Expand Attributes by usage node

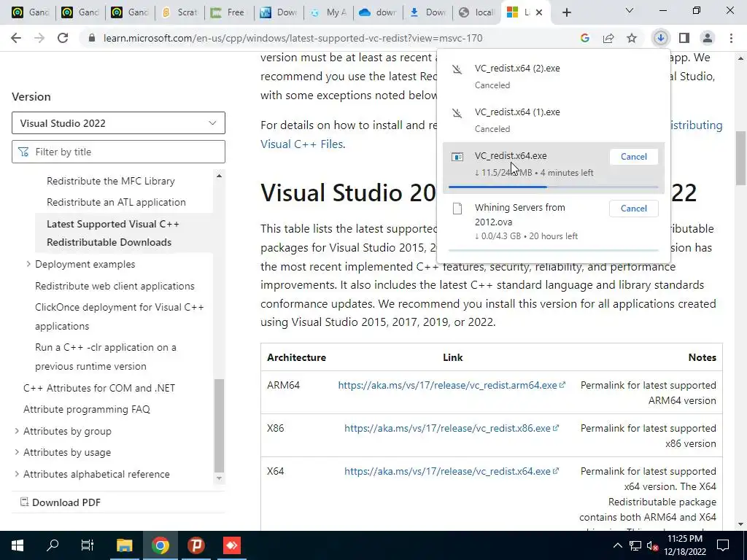pos(17,452)
